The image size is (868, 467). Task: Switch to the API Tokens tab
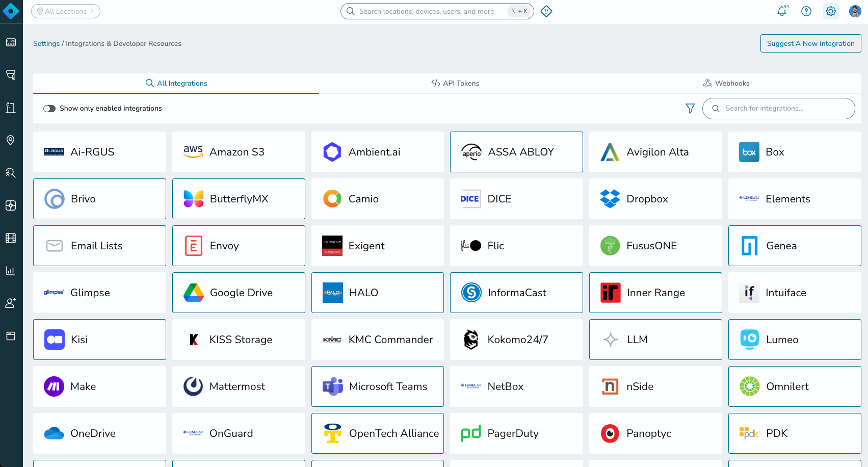[x=455, y=83]
